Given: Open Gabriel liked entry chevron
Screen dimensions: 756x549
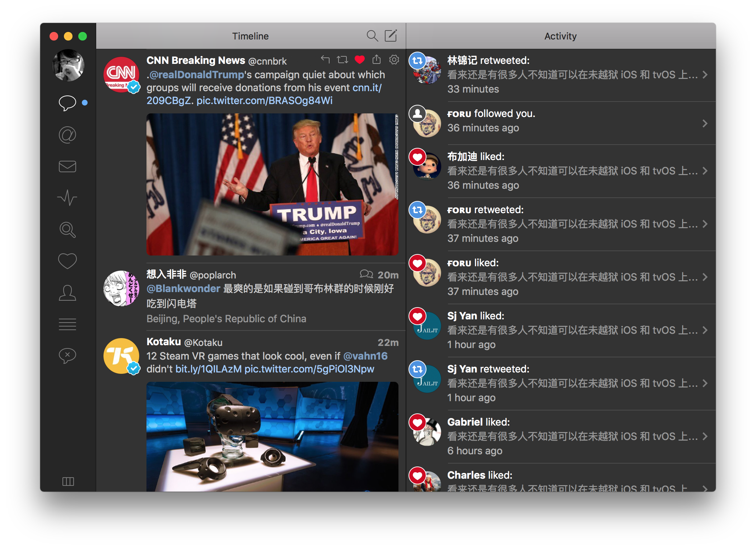Looking at the screenshot, I should [705, 436].
